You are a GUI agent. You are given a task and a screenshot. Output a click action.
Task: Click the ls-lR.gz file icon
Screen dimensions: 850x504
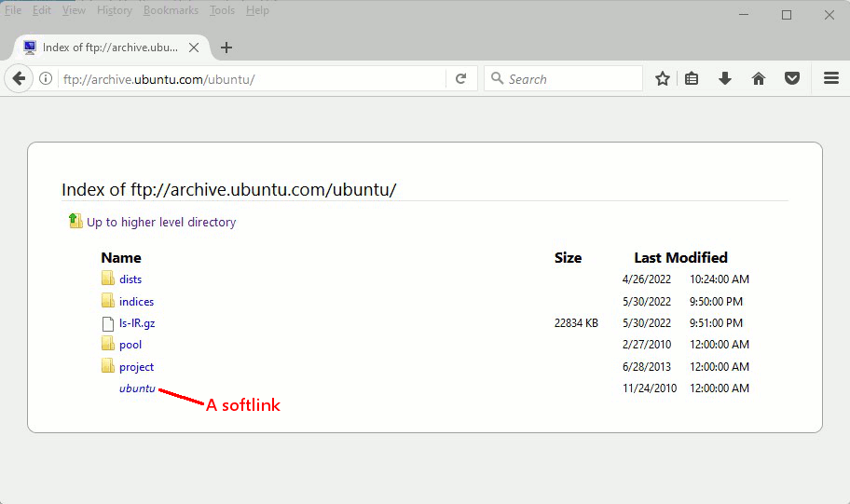[x=108, y=323]
